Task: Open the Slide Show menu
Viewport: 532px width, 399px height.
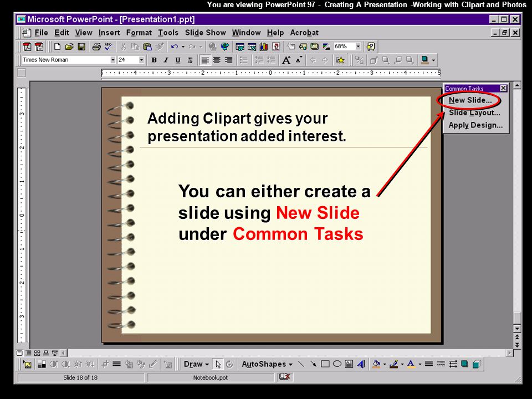Action: (205, 33)
